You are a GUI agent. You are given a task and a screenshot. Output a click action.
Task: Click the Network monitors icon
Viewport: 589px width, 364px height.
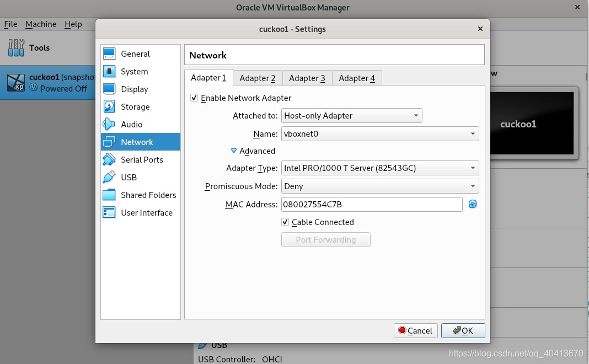(109, 142)
